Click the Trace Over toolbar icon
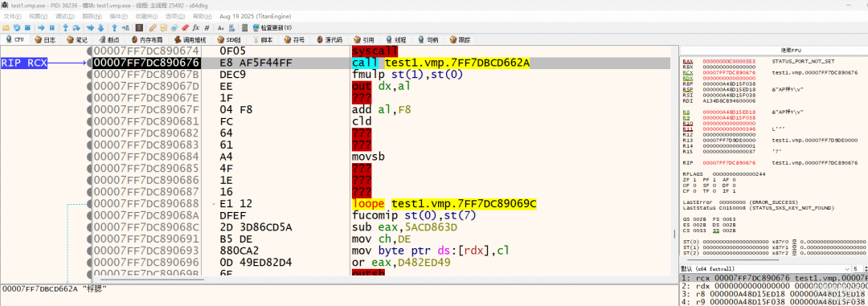 (x=100, y=27)
